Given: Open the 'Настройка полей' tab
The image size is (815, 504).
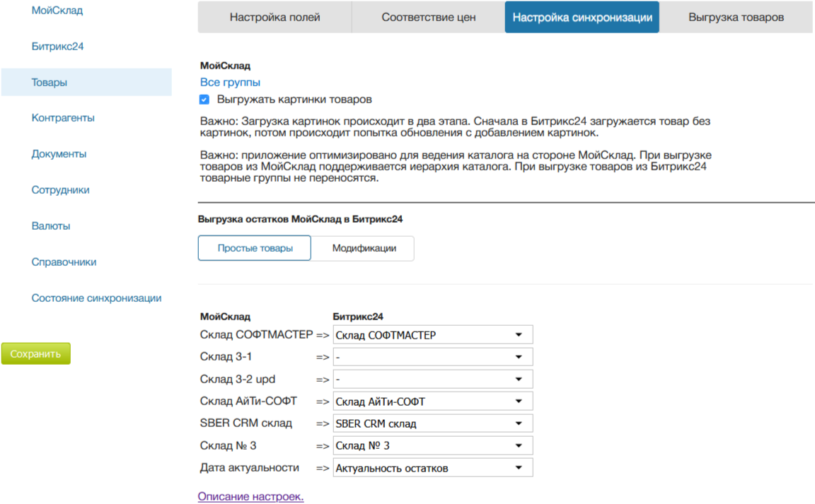Looking at the screenshot, I should click(274, 17).
